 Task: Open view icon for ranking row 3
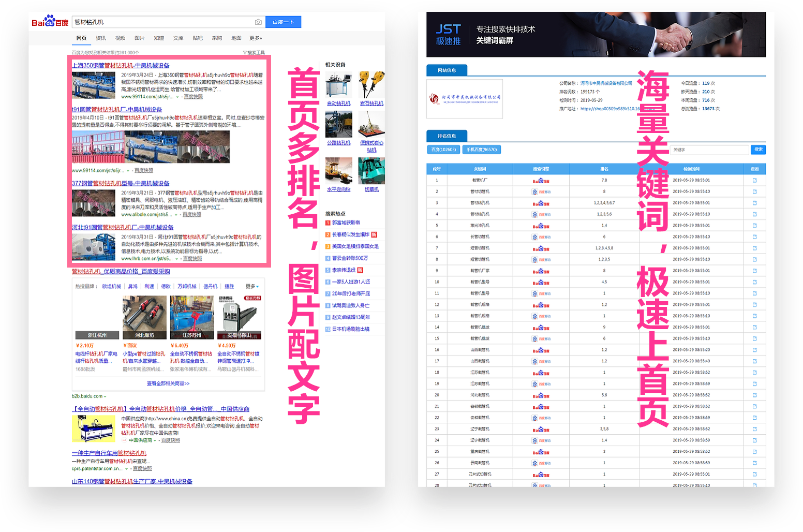pyautogui.click(x=754, y=203)
